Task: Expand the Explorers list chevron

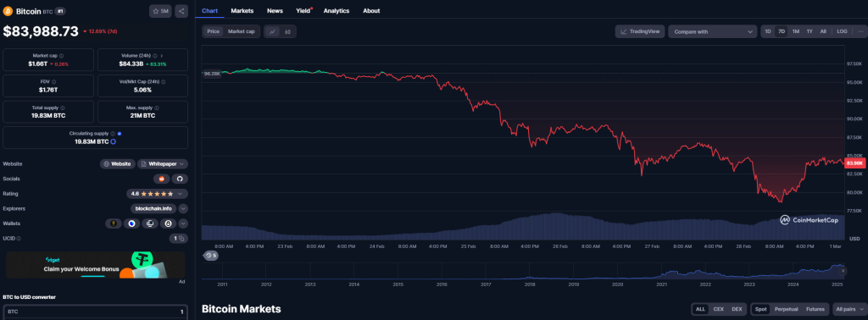Action: pos(183,209)
